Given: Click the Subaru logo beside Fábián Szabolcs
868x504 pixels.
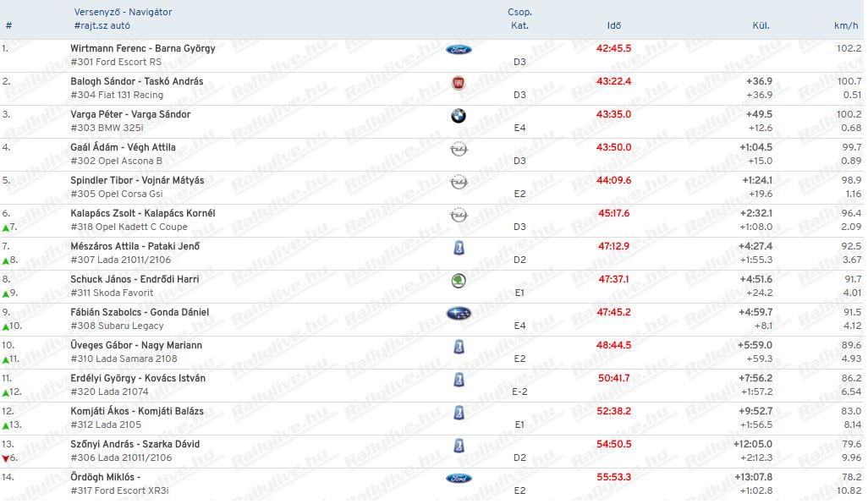Looking at the screenshot, I should click(x=459, y=314).
